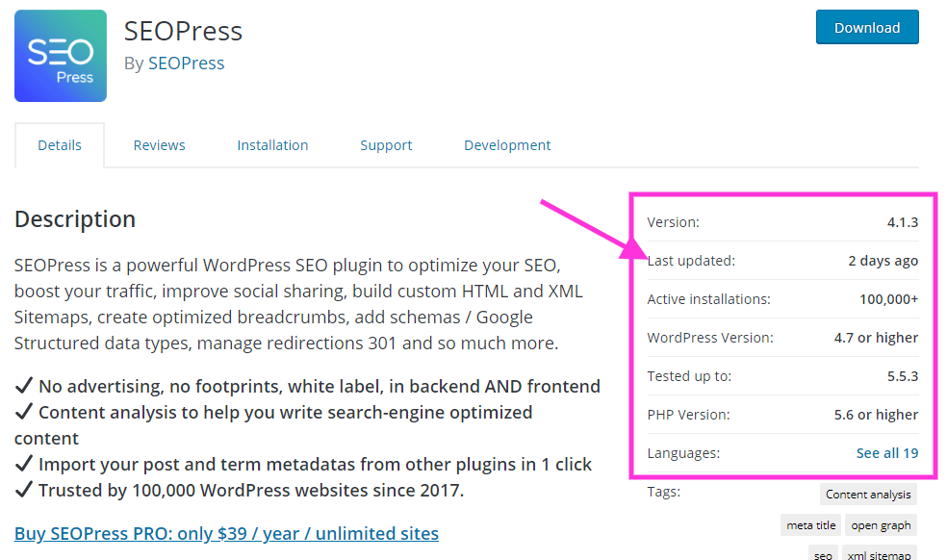947x560 pixels.
Task: Click the version value 4.1.3
Action: coord(903,222)
